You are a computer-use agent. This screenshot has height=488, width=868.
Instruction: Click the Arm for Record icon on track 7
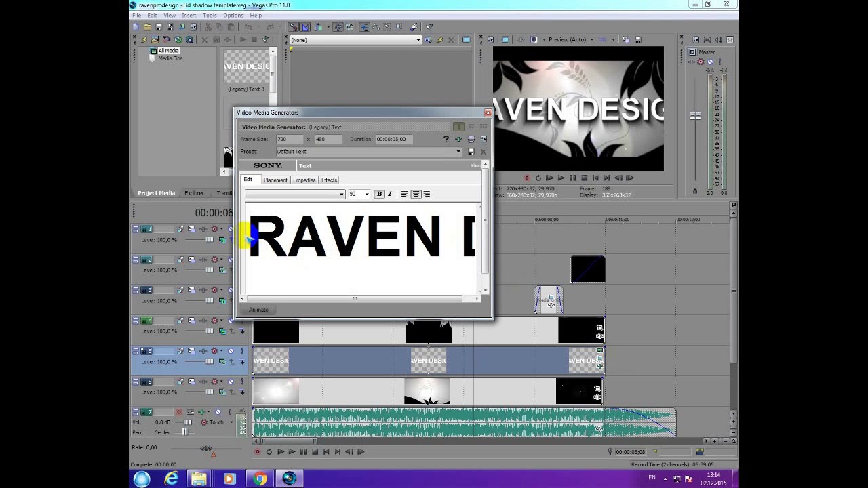point(179,412)
